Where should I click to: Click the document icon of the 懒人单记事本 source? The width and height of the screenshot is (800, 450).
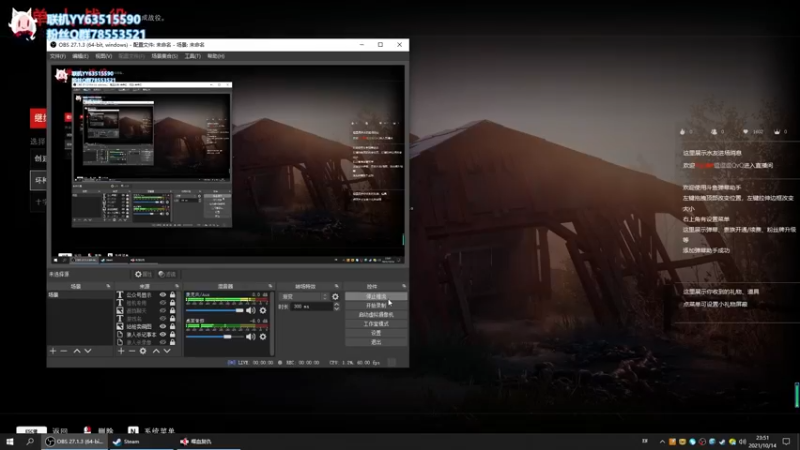point(120,335)
